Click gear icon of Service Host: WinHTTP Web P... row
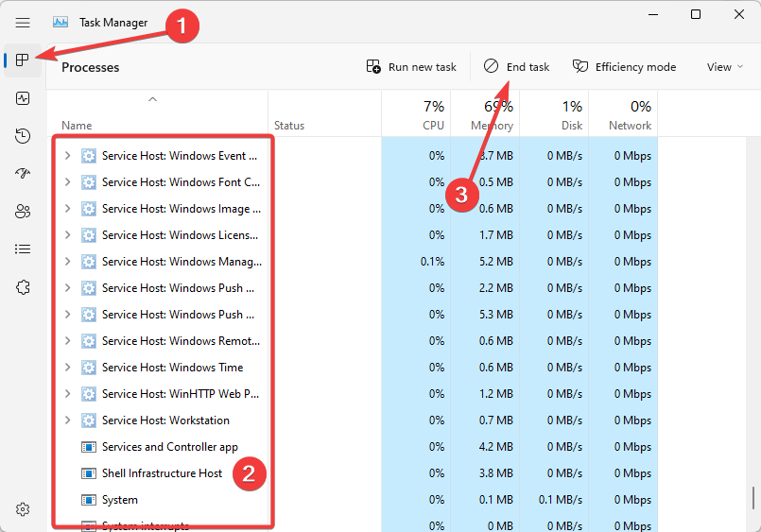 coord(88,394)
